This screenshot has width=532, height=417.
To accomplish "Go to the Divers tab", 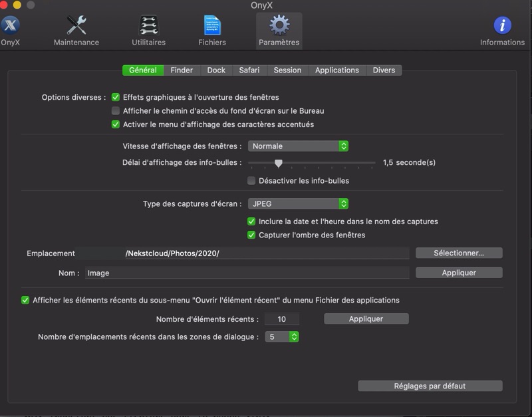I will click(x=384, y=70).
